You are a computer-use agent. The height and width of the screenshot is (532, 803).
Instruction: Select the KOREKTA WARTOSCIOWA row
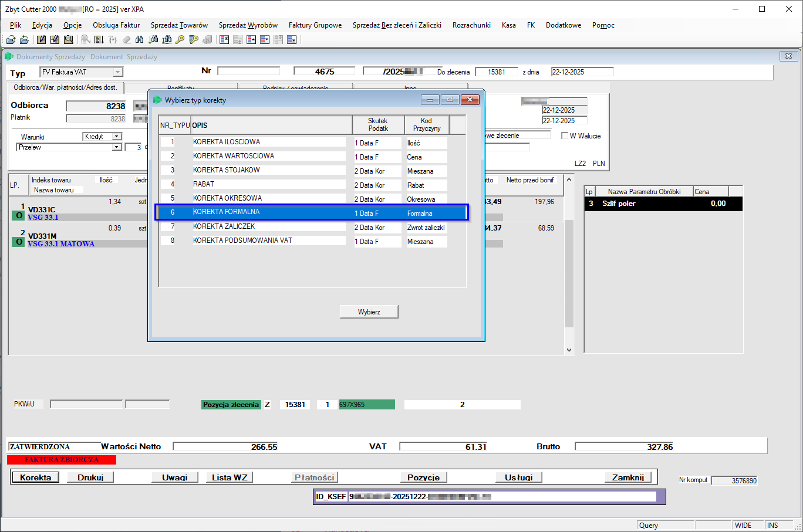click(x=312, y=156)
